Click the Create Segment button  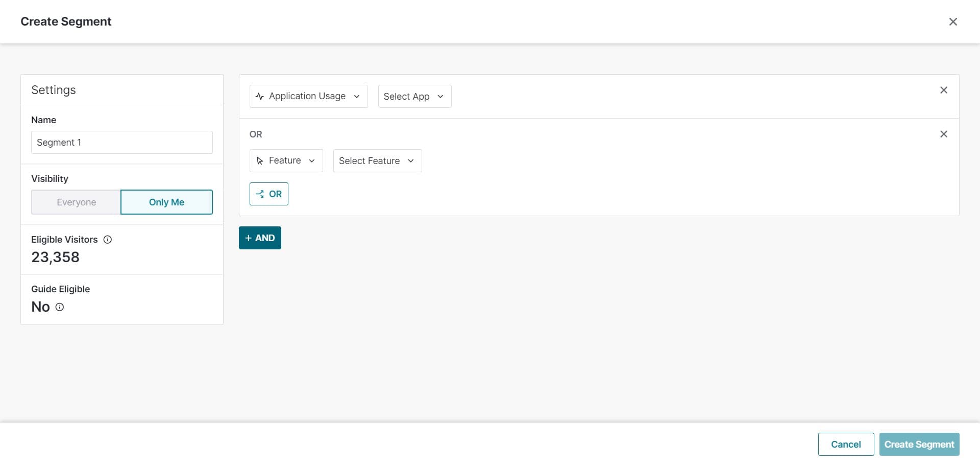coord(919,445)
